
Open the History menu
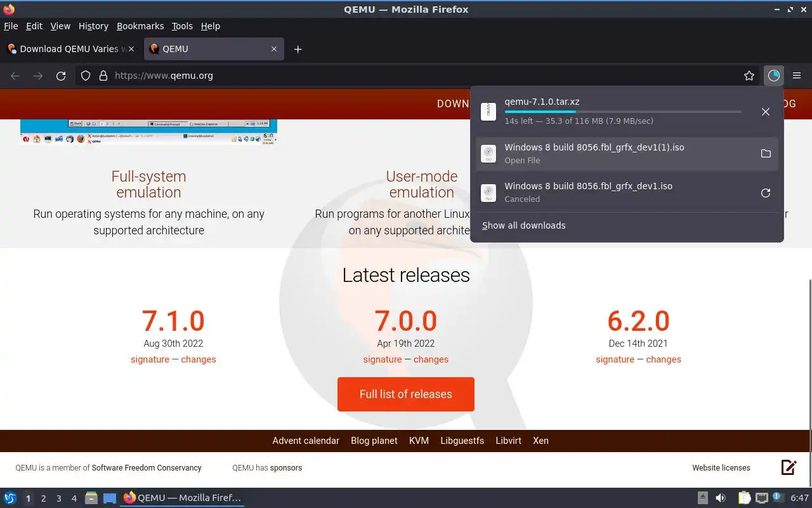point(93,26)
